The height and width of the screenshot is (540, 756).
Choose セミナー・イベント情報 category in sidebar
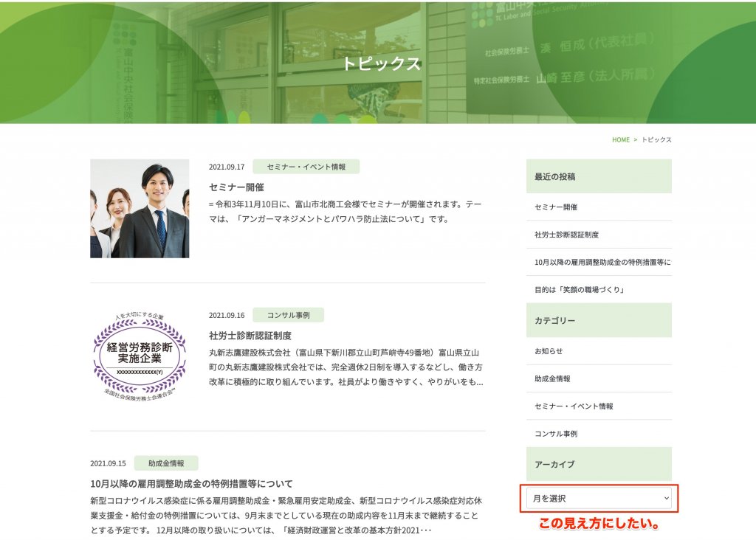click(574, 406)
